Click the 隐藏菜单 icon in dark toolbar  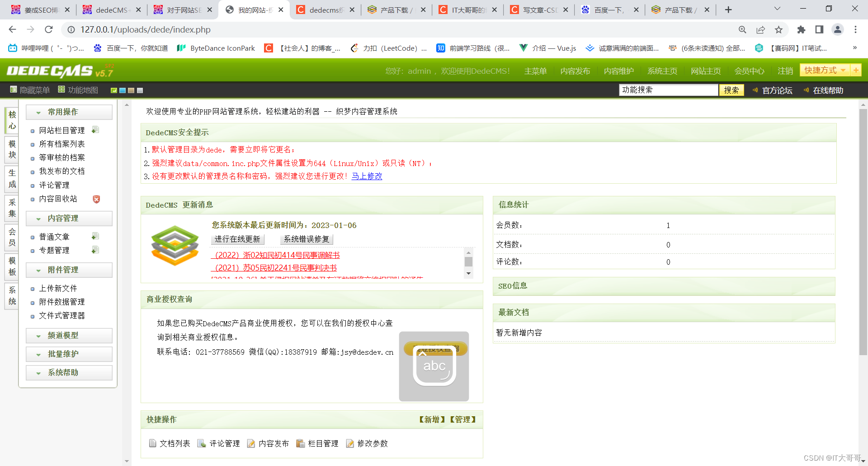click(x=14, y=90)
